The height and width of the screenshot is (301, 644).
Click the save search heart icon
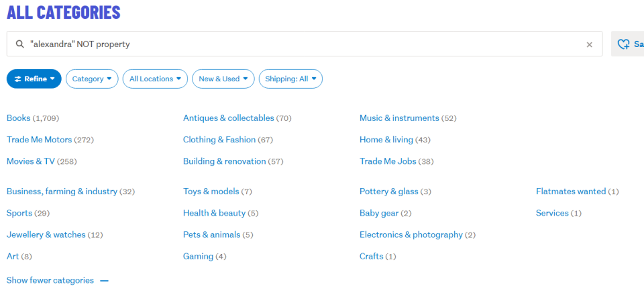(624, 44)
